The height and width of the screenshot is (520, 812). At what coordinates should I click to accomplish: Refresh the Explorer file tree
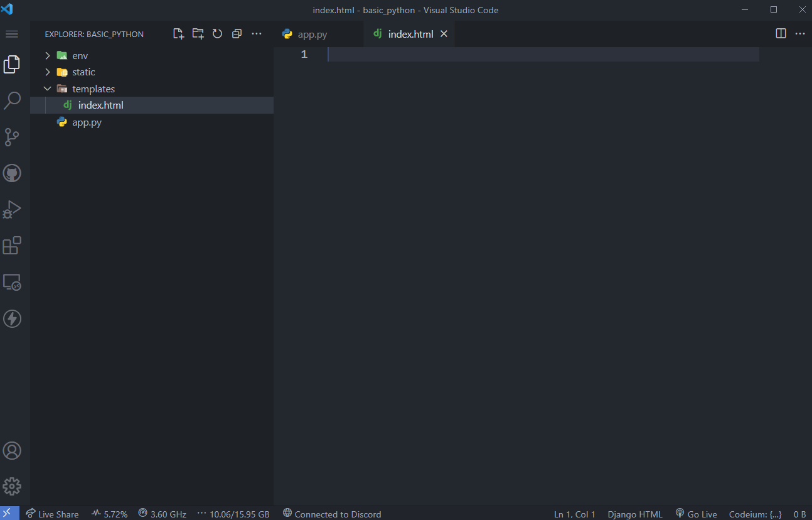tap(218, 34)
